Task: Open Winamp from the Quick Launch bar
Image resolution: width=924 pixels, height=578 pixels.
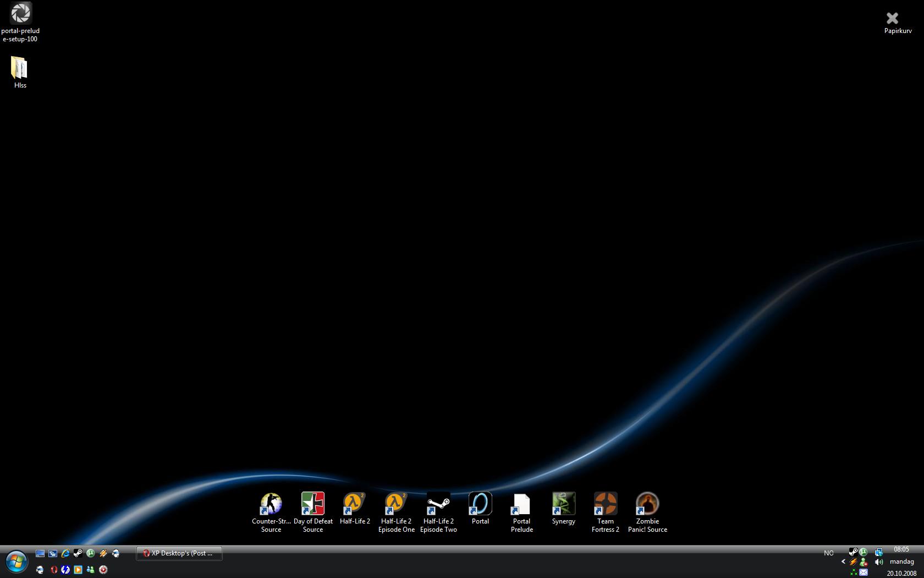Action: point(103,553)
